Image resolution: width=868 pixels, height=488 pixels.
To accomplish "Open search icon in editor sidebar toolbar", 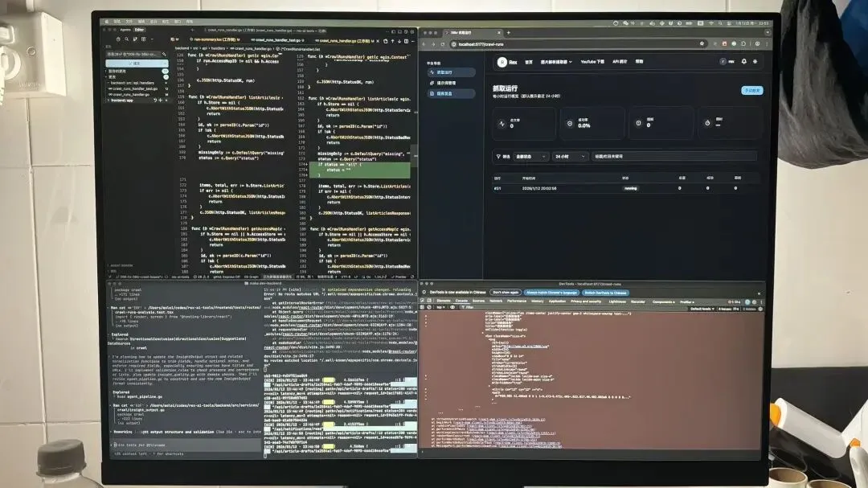I will [127, 39].
